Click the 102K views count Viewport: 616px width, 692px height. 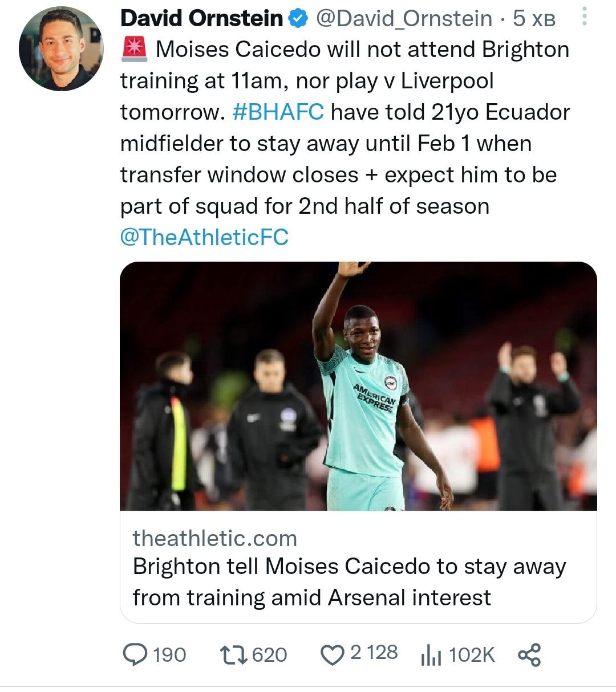coord(472,655)
